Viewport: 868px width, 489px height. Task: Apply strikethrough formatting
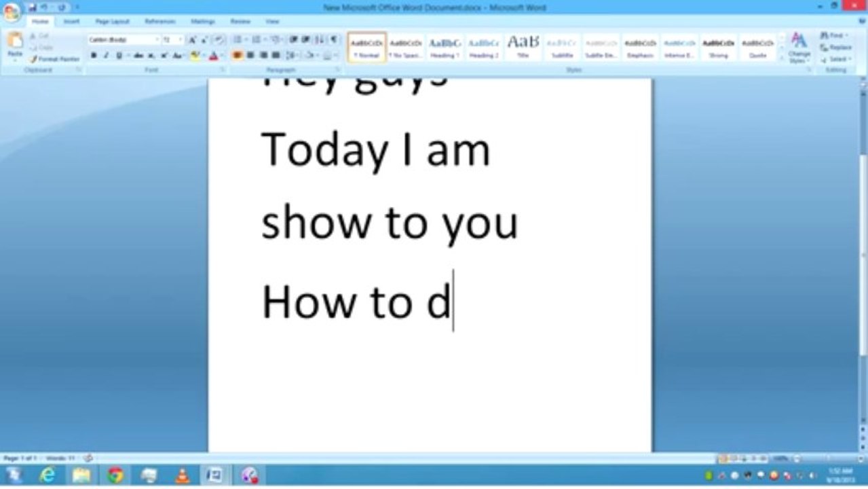point(138,56)
